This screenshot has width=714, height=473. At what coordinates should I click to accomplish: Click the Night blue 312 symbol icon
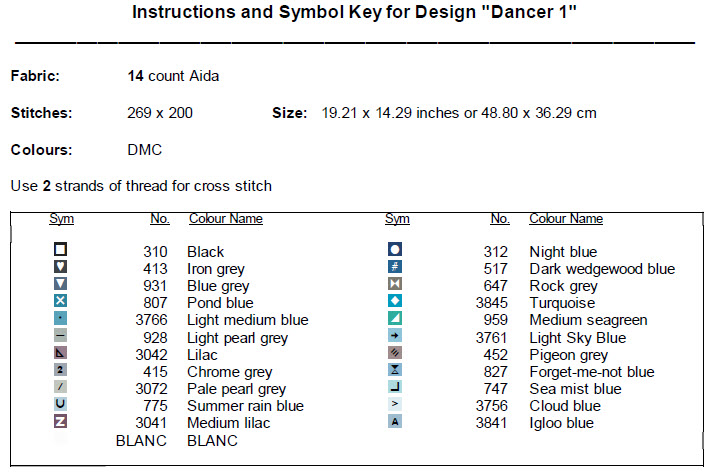pos(395,251)
